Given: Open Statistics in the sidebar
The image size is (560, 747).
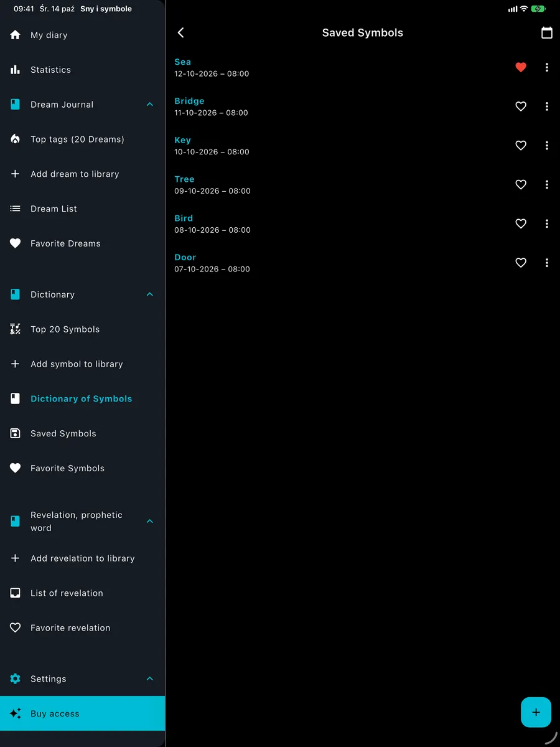Looking at the screenshot, I should click(x=82, y=70).
